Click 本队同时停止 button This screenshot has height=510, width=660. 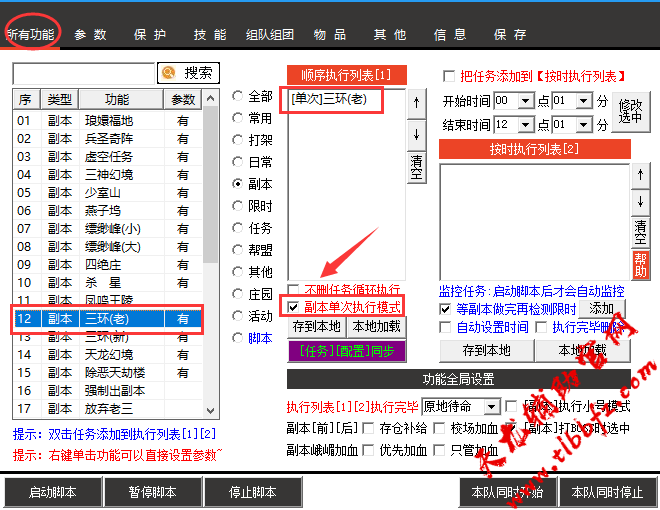(x=608, y=492)
